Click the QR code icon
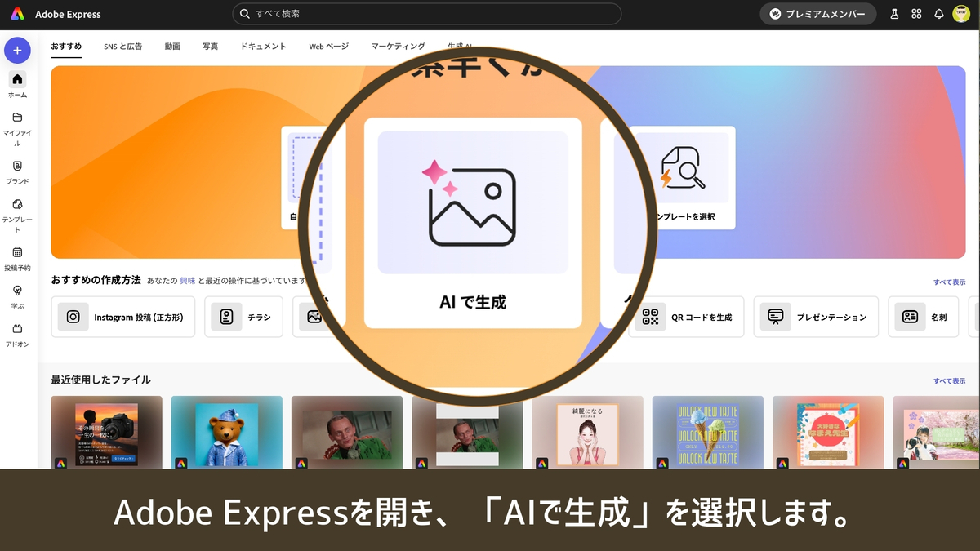Viewport: 980px width, 551px height. 650,317
